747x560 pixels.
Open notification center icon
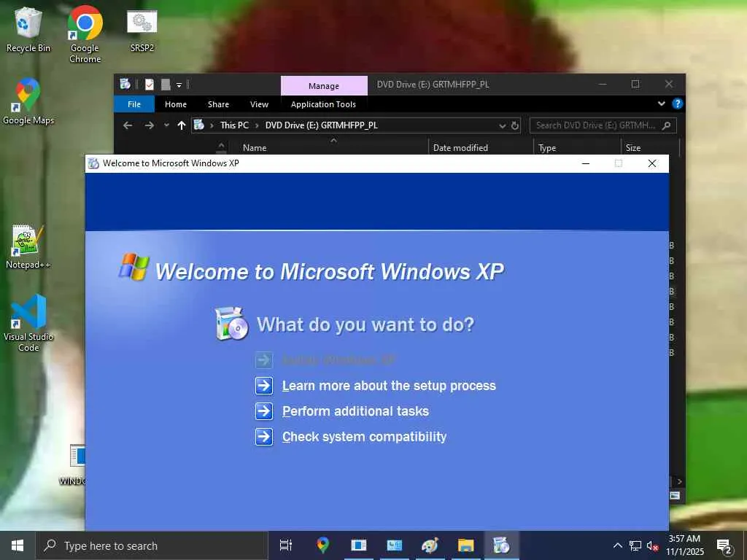click(724, 546)
